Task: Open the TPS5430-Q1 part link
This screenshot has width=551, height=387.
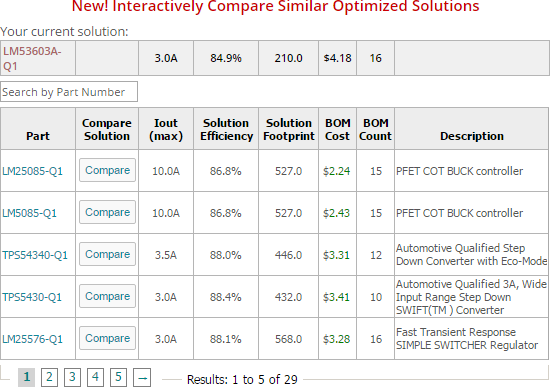Action: (32, 297)
